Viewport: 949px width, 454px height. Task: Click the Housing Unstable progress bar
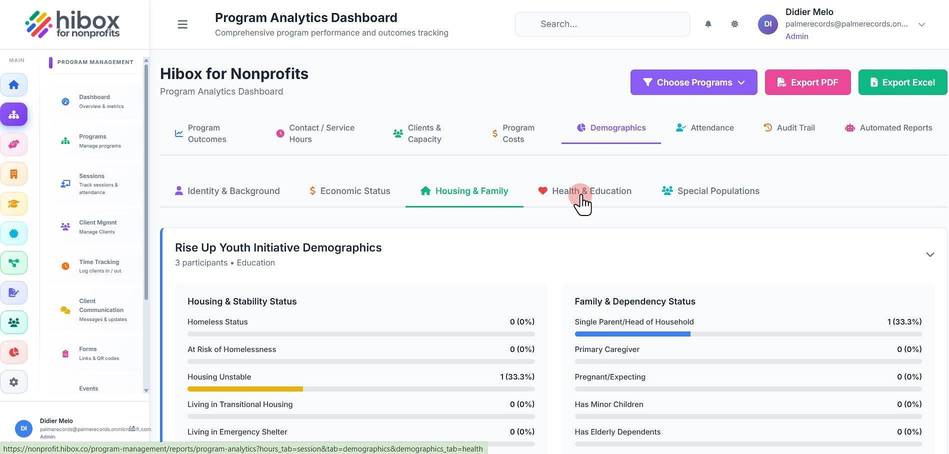pyautogui.click(x=361, y=389)
